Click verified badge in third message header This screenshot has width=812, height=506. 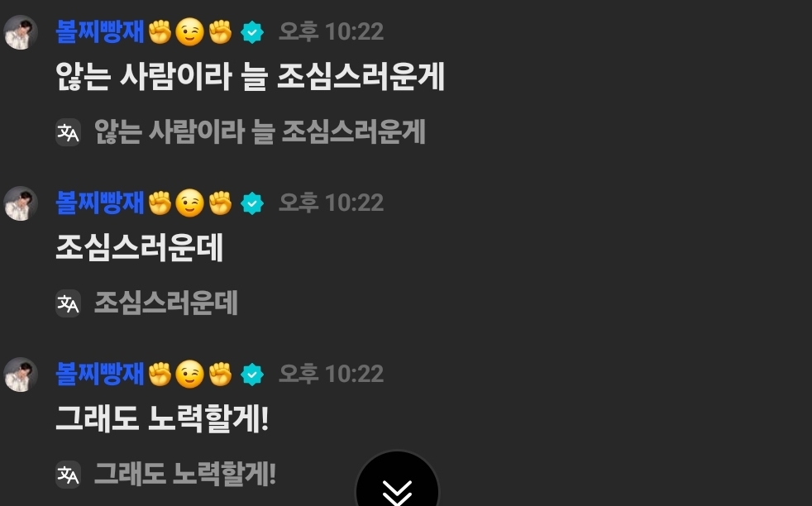click(252, 374)
